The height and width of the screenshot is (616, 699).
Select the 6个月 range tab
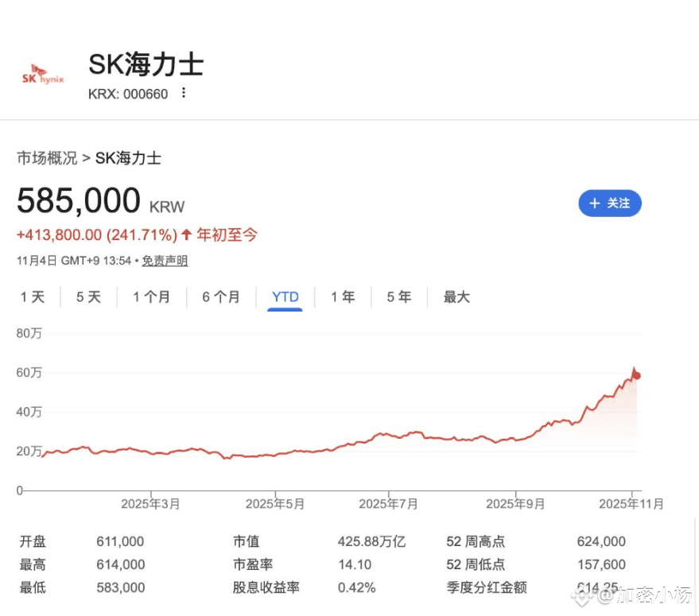(x=220, y=297)
